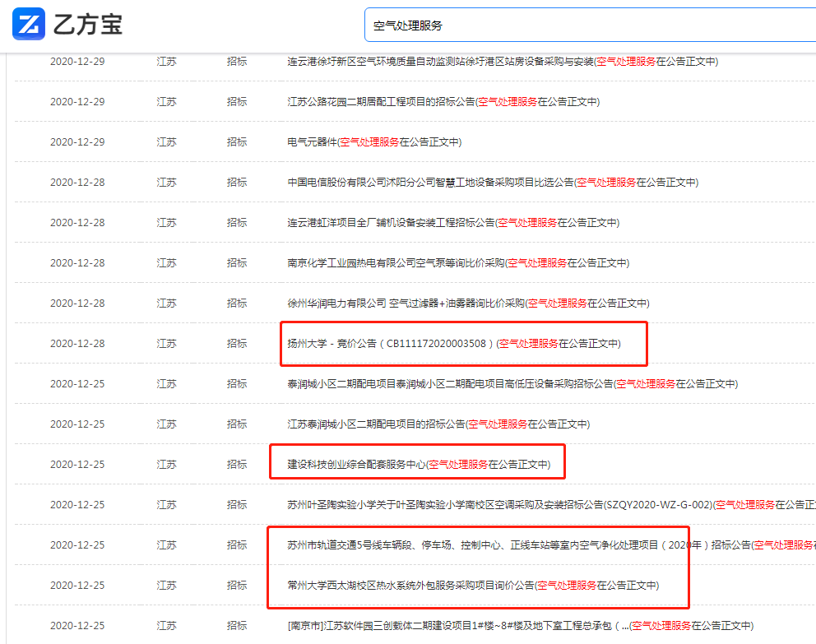The width and height of the screenshot is (816, 644).
Task: Open 扬州大学 - 竞价公告 CB111172020003508
Action: [454, 343]
